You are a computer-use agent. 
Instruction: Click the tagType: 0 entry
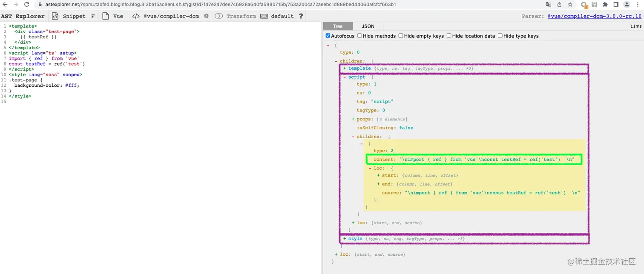371,111
